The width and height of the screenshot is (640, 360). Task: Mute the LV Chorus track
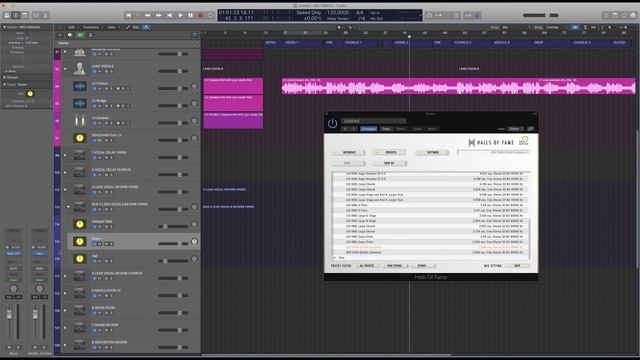106,89
